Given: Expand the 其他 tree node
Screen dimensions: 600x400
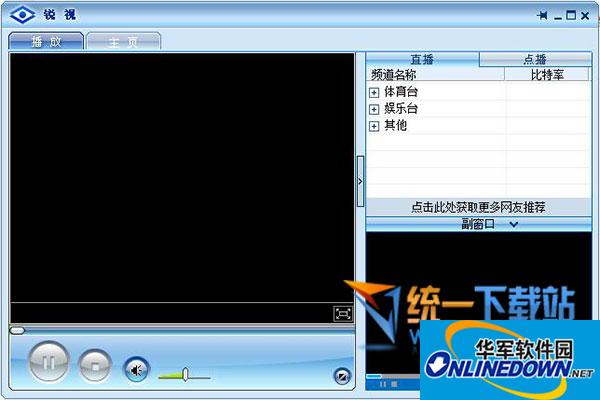Looking at the screenshot, I should [x=374, y=126].
